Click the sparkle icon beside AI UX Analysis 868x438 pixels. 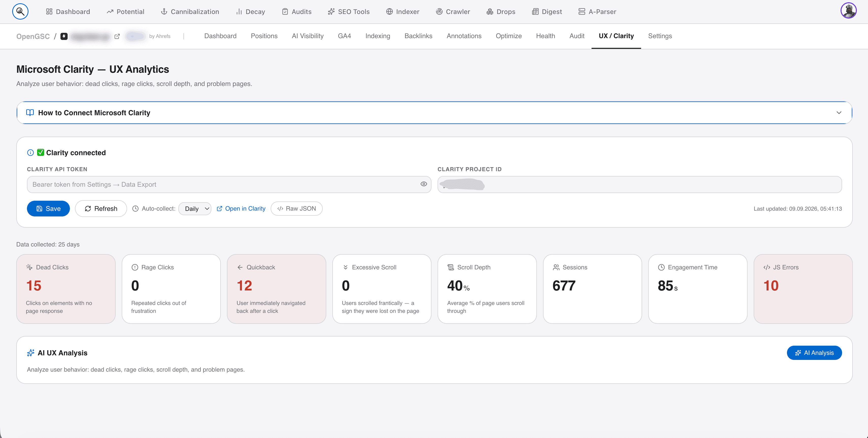[31, 353]
